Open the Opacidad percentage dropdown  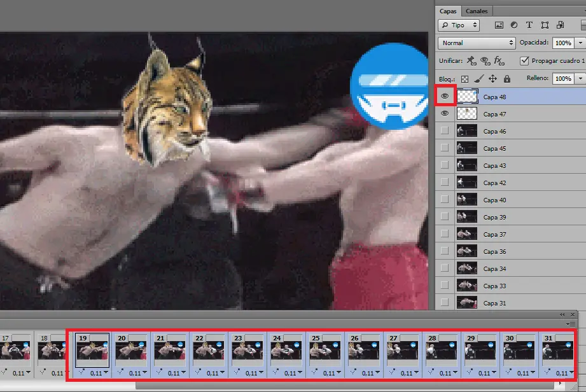pyautogui.click(x=580, y=42)
